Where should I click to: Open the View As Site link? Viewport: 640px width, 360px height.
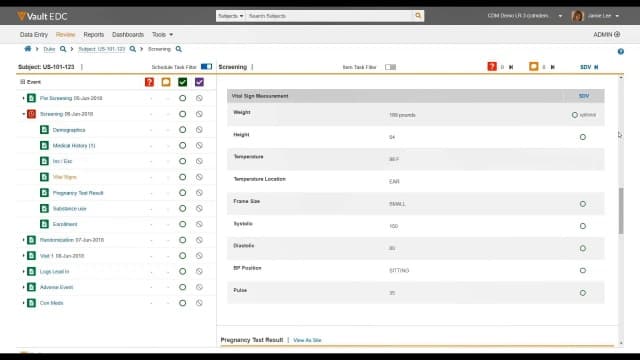[x=307, y=340]
